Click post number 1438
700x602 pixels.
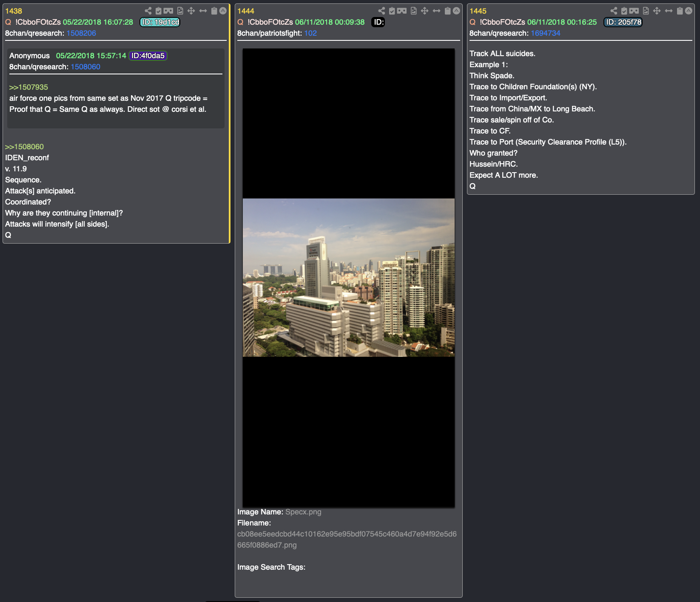[x=14, y=11]
